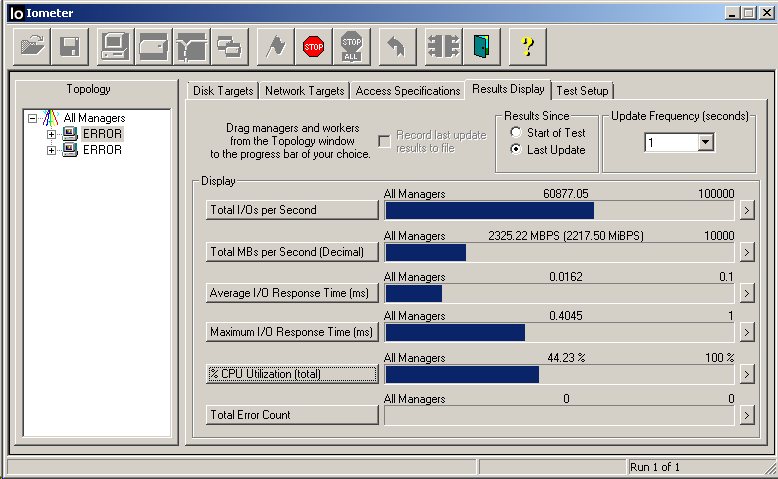This screenshot has height=479, width=778.
Task: Select All Managers label in topology tree
Action: point(94,118)
